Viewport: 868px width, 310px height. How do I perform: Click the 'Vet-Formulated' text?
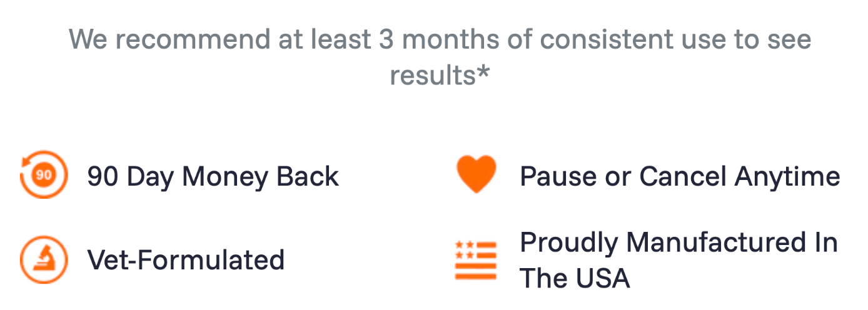[x=186, y=259]
